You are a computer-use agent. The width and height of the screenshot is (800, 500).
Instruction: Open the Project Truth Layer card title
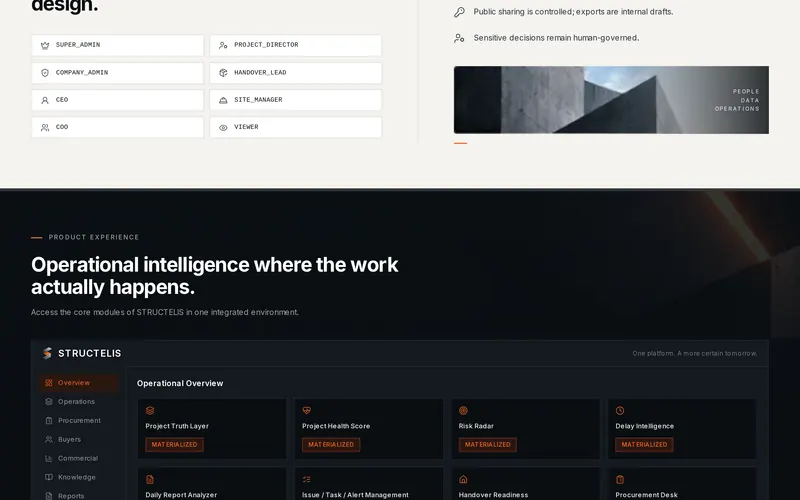coord(177,426)
